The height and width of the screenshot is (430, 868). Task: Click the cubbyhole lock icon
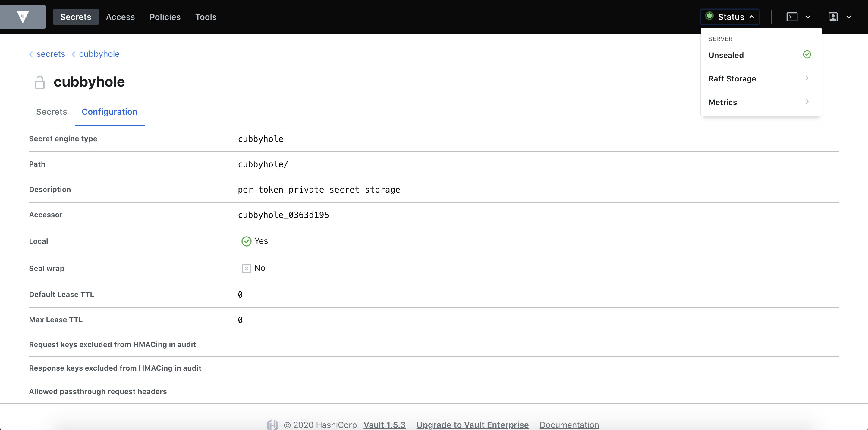40,82
